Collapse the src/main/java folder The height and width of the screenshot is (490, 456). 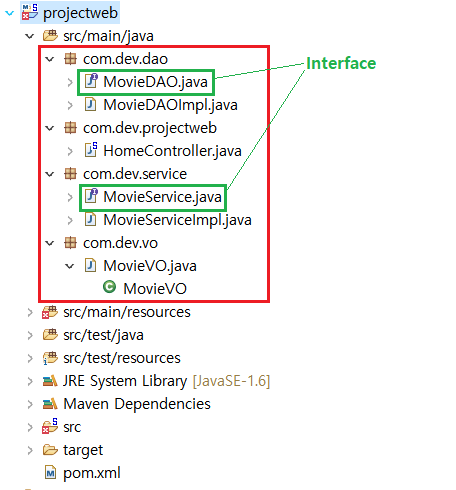tap(30, 36)
